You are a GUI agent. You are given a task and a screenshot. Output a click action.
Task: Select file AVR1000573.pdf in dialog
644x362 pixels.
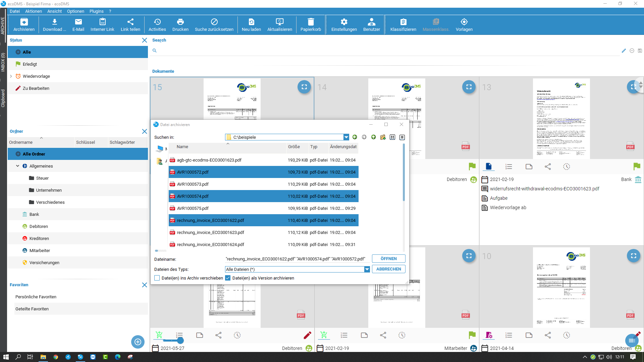coord(263,184)
